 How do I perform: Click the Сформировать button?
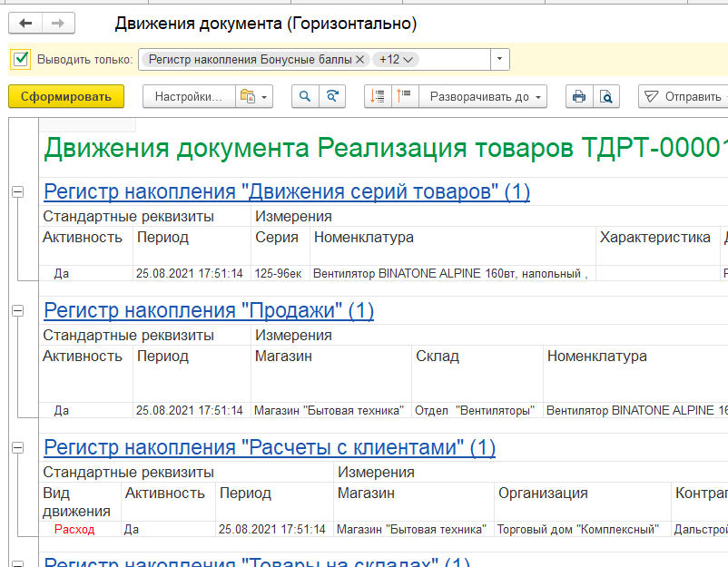coord(66,96)
